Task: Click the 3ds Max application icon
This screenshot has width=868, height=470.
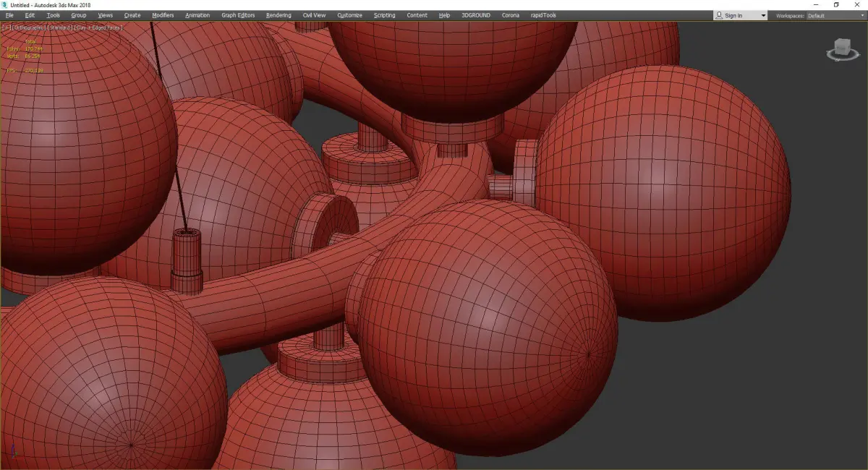Action: 4,4
